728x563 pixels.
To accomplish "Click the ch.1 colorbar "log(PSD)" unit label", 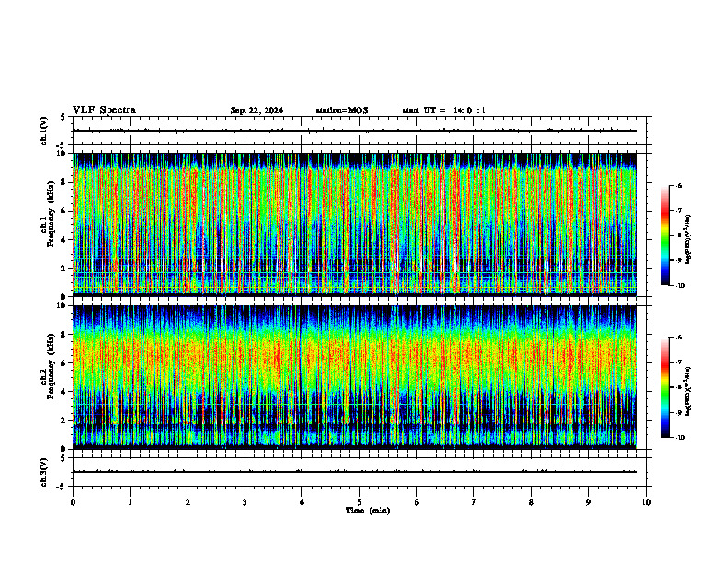I will click(688, 239).
